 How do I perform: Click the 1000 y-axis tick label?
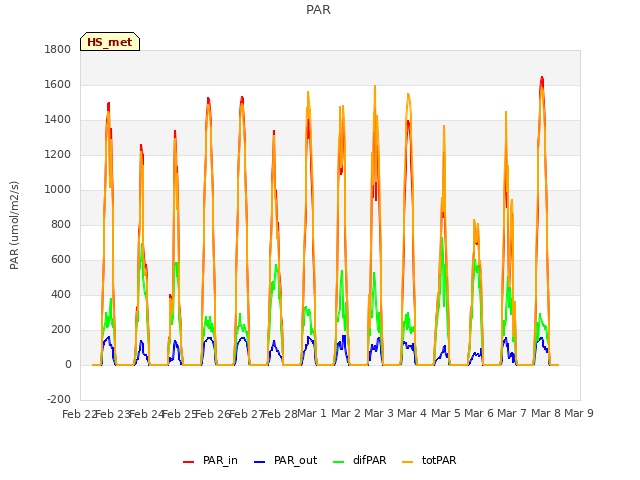(58, 189)
